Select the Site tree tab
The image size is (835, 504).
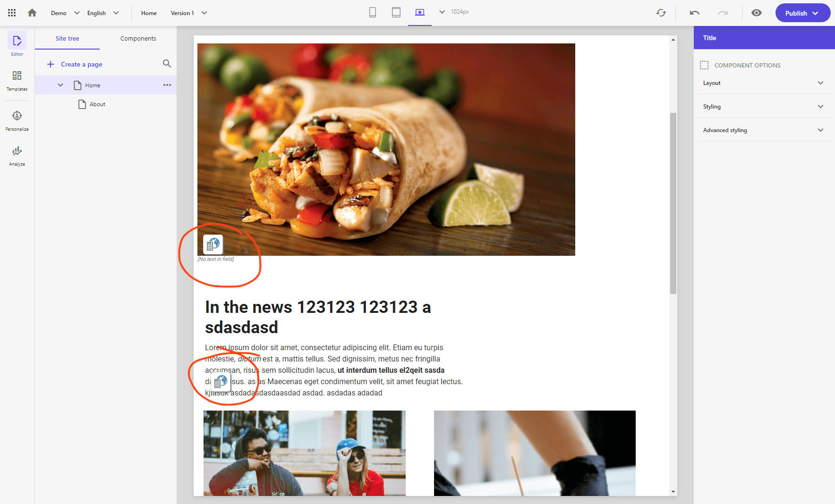[67, 39]
